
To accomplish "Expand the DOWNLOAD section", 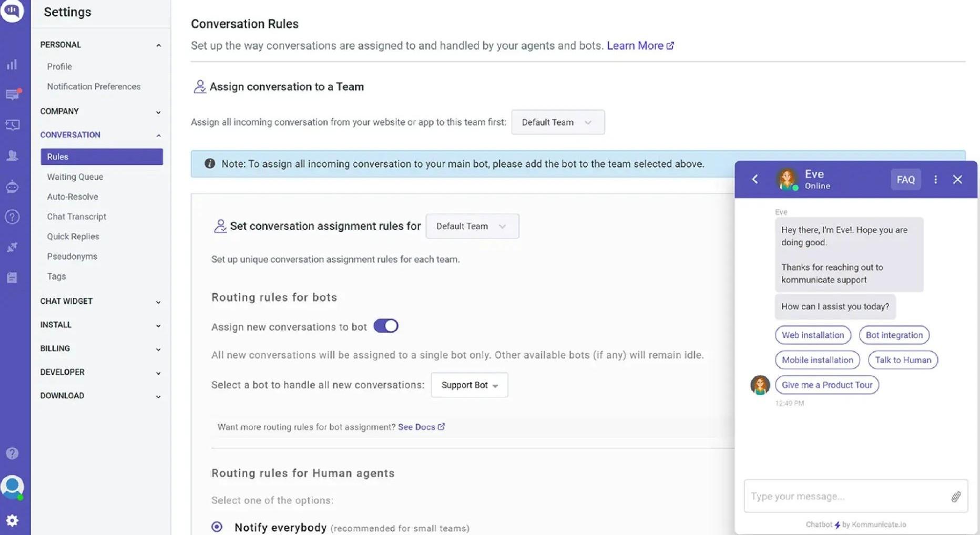I will click(x=100, y=396).
